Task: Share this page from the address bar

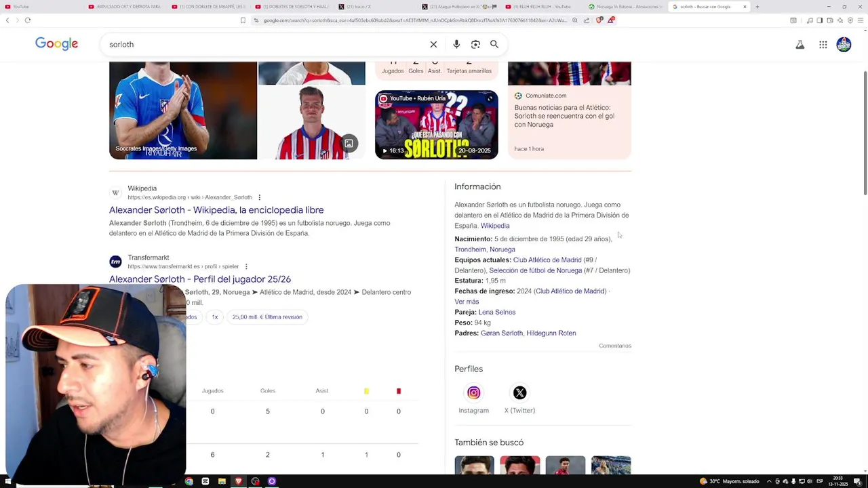Action: point(587,20)
